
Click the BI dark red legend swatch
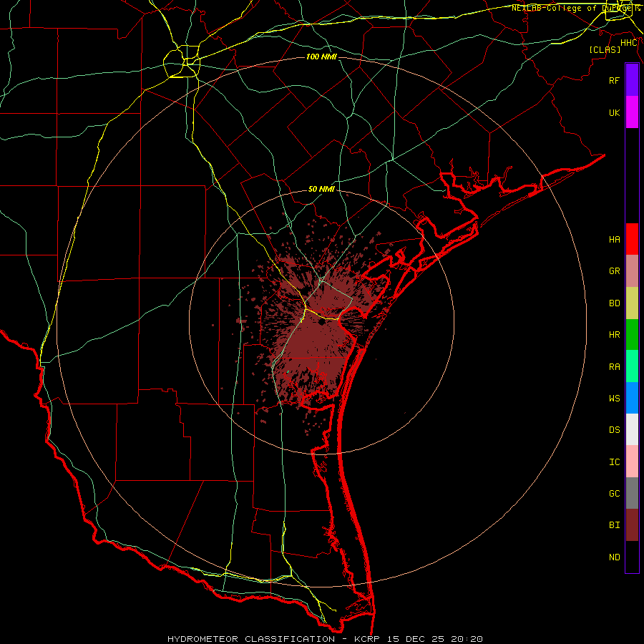pos(632,525)
